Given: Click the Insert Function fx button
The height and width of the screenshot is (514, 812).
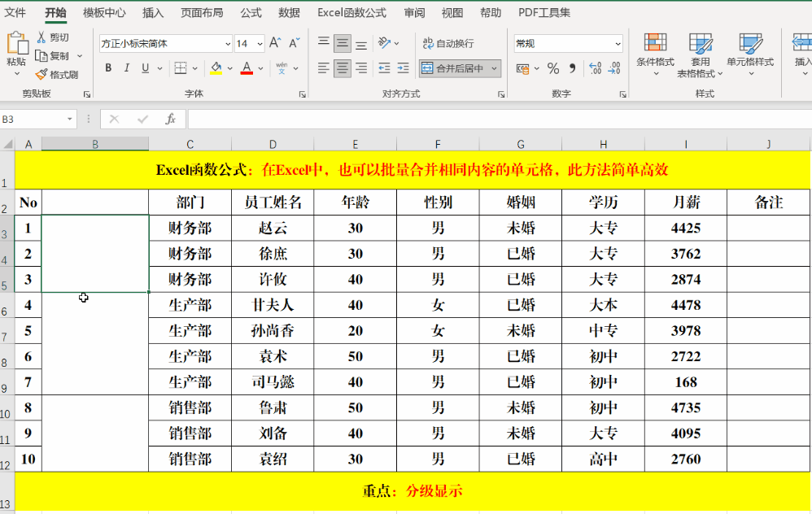Looking at the screenshot, I should click(170, 120).
